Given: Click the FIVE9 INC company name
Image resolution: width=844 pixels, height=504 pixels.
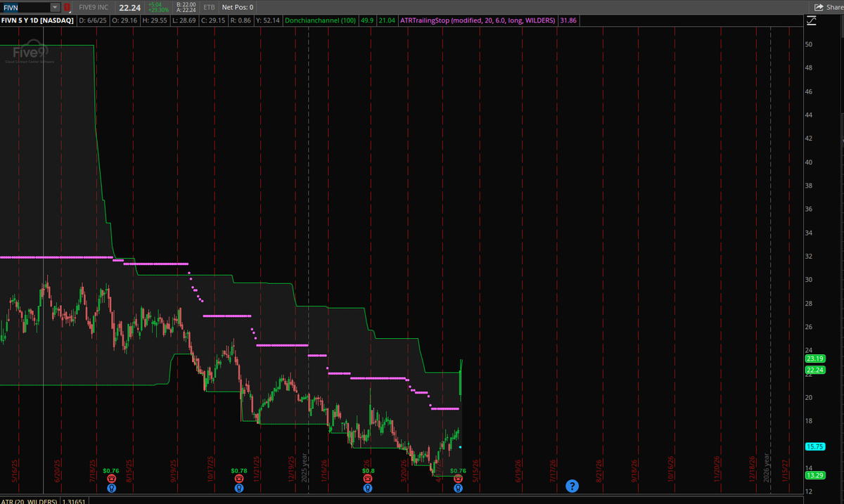Looking at the screenshot, I should (x=95, y=7).
